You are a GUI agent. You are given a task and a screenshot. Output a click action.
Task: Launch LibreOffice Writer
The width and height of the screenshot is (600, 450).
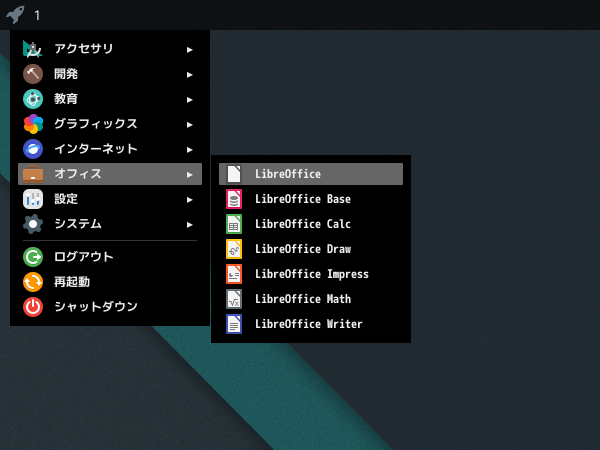pos(311,324)
